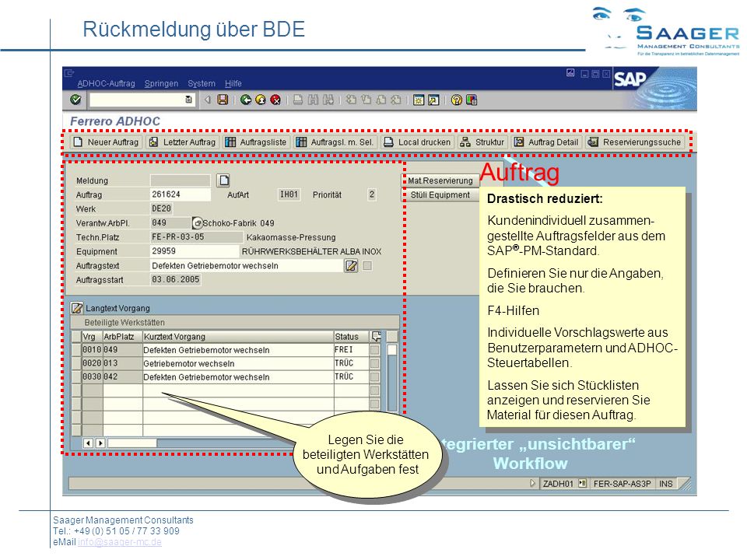Click the Previous Page icon
The width and height of the screenshot is (747, 560).
366,100
